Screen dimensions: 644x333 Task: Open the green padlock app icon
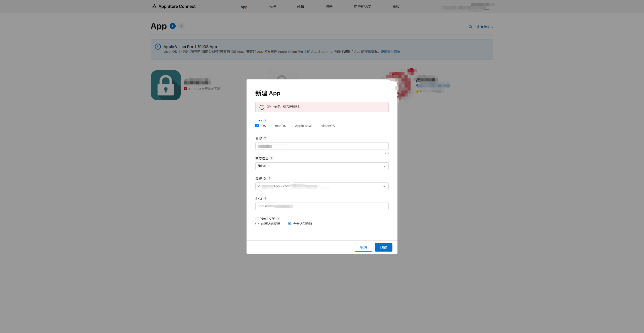(x=166, y=85)
